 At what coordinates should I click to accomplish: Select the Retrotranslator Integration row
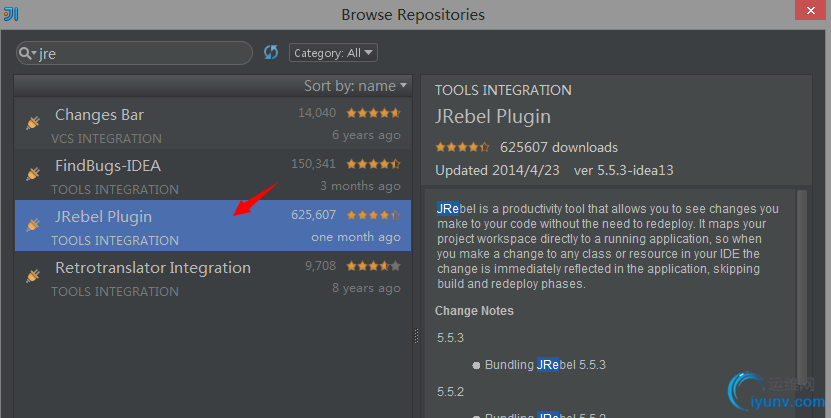point(213,277)
